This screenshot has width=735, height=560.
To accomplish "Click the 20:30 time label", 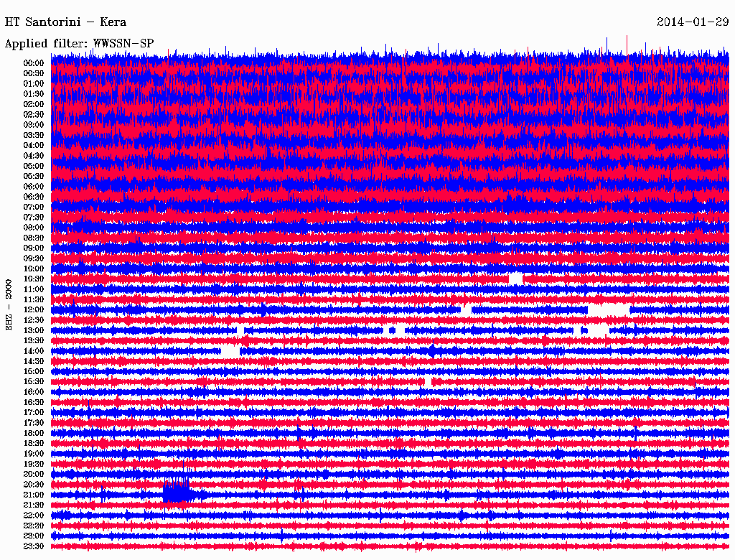I will tap(34, 485).
